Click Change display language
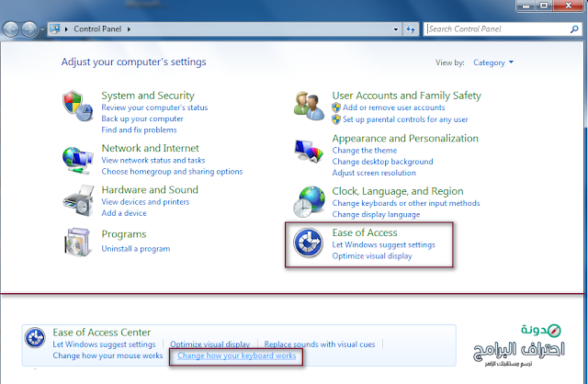This screenshot has height=384, width=588. click(x=376, y=215)
